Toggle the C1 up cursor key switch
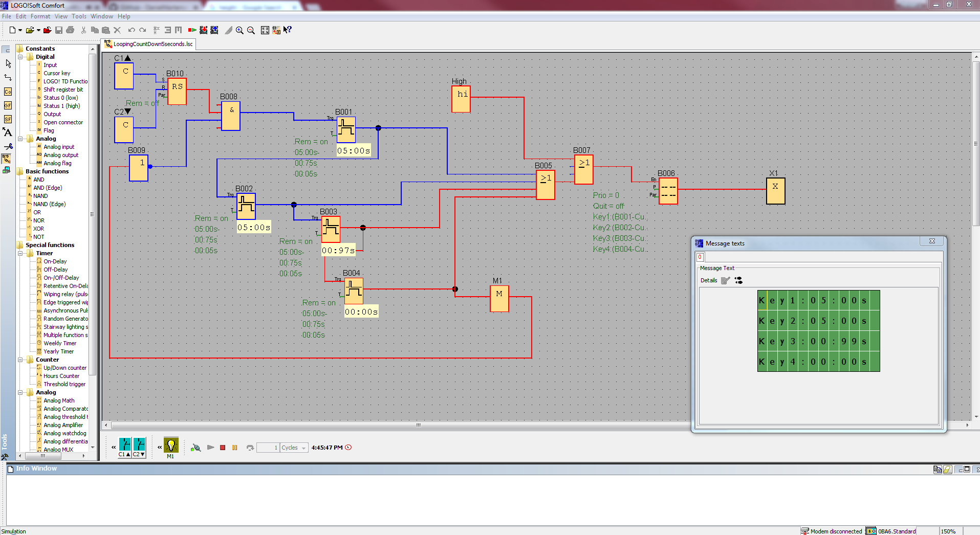Image resolution: width=980 pixels, height=535 pixels. [125, 446]
